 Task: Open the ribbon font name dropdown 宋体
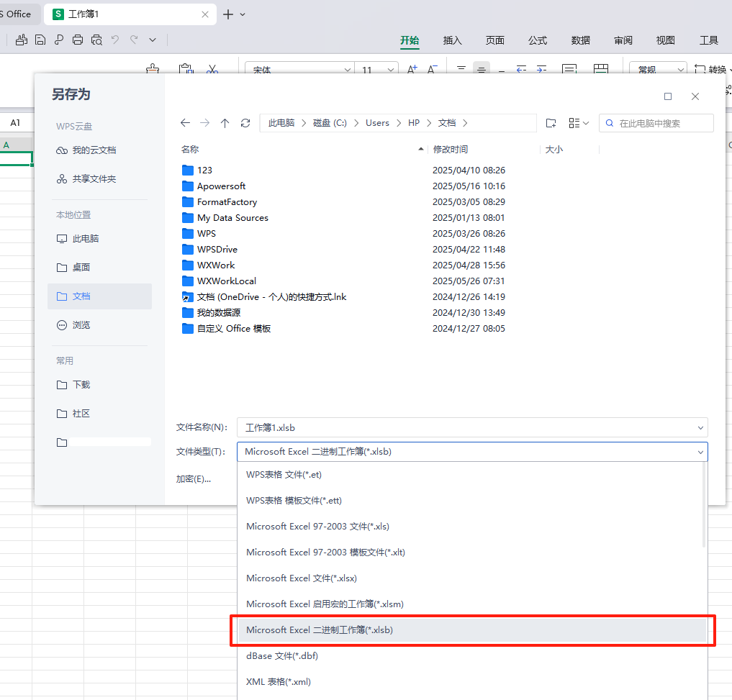(348, 70)
